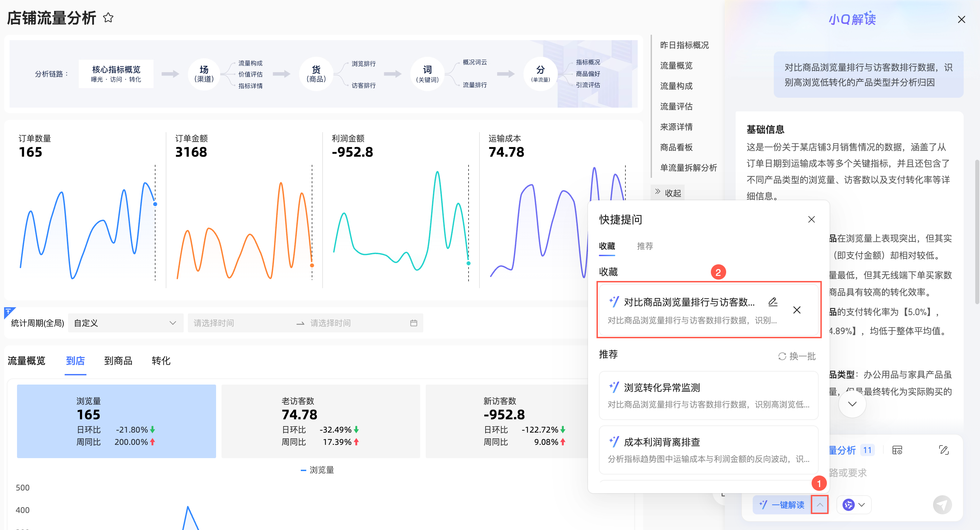Open the 自定义 period dropdown
Image resolution: width=980 pixels, height=530 pixels.
click(125, 323)
